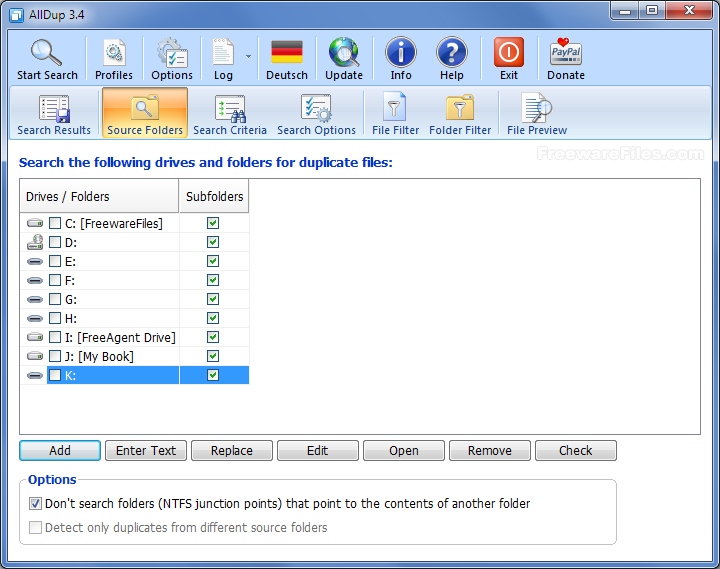This screenshot has width=720, height=569.
Task: Open the Search Criteria tab
Action: click(230, 115)
